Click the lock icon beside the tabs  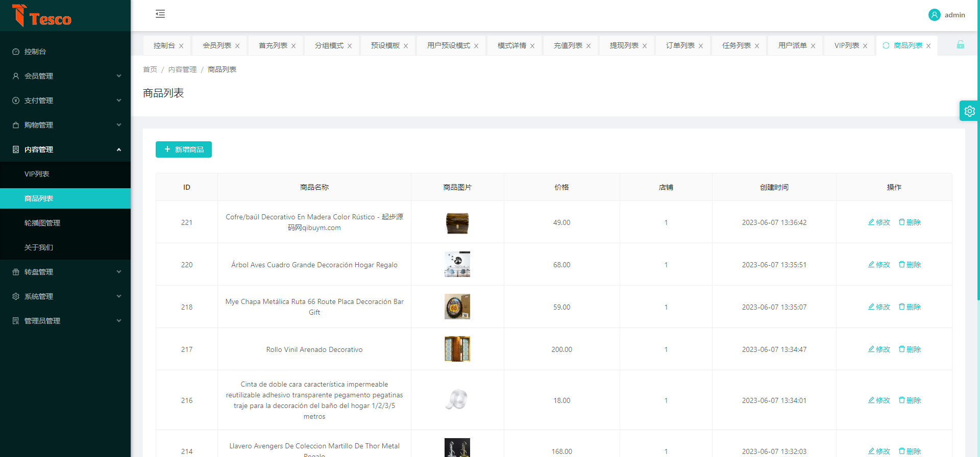point(960,45)
